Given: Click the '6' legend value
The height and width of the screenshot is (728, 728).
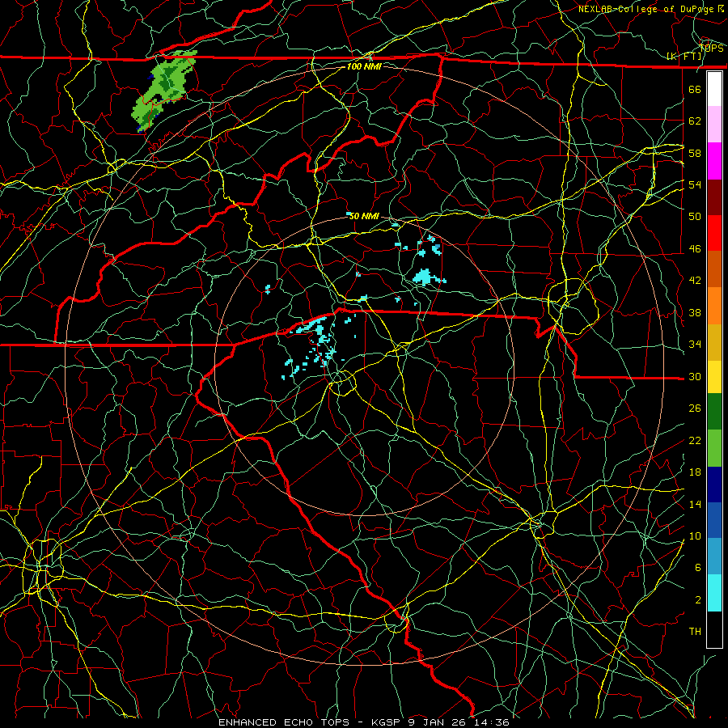Looking at the screenshot, I should (698, 567).
